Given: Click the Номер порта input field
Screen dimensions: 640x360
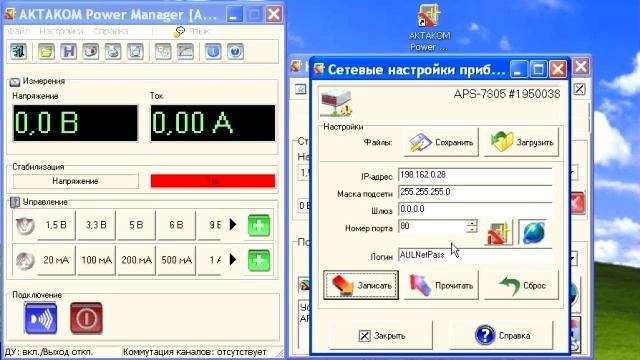Looking at the screenshot, I should [432, 227].
